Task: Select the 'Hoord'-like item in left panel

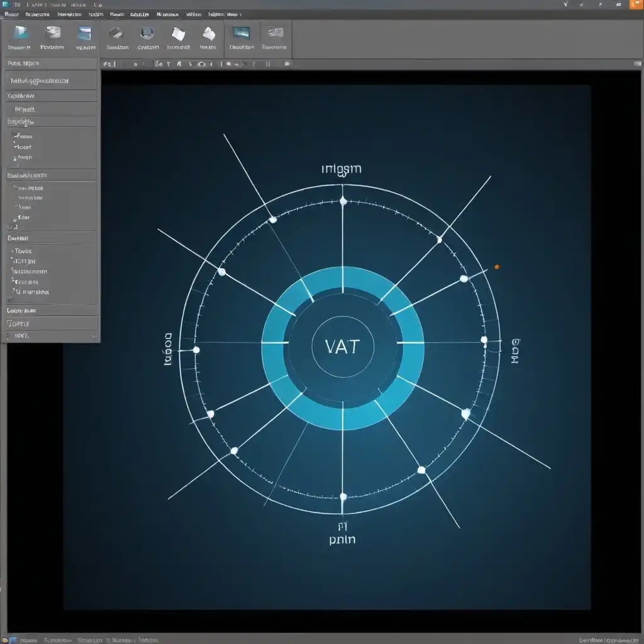Action: (23, 147)
